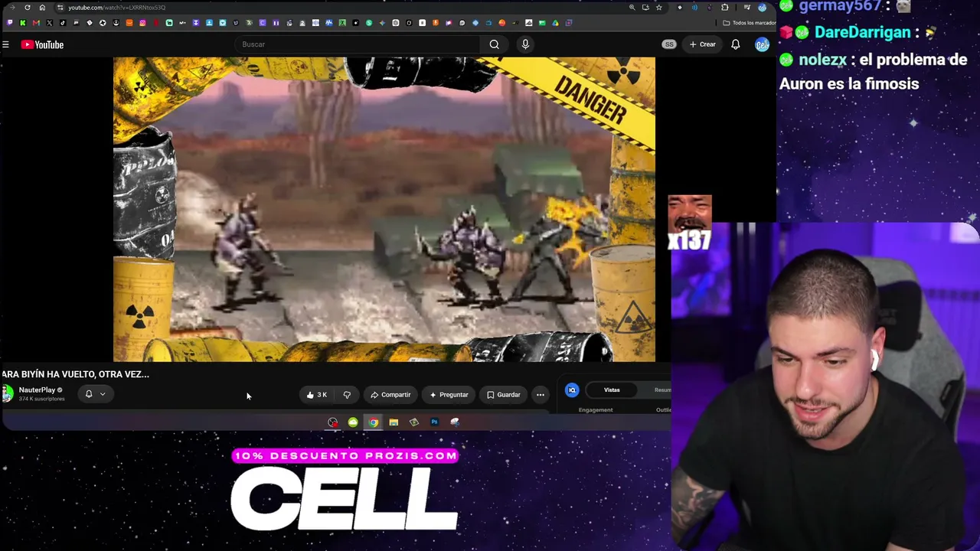Open the browser extensions puzzle icon
This screenshot has width=980, height=551.
[x=725, y=8]
